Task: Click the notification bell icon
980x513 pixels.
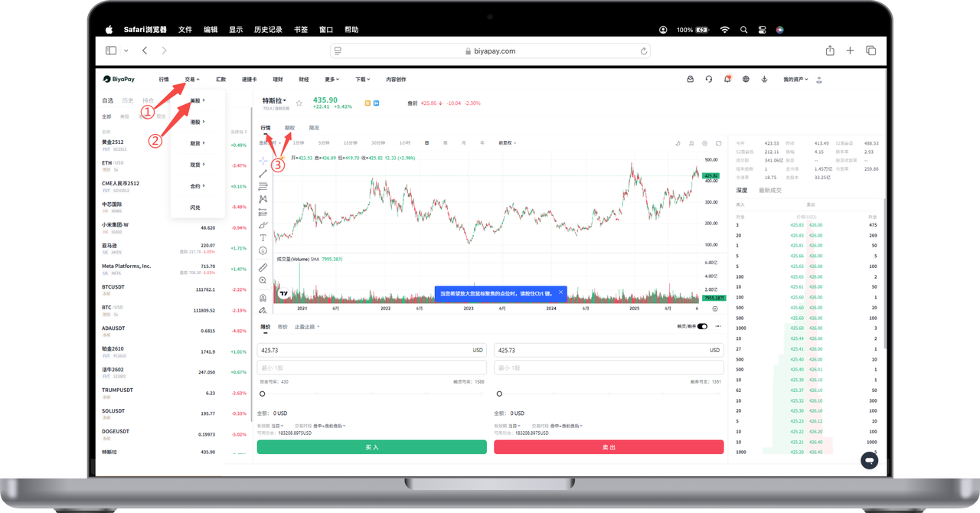Action: pos(727,79)
